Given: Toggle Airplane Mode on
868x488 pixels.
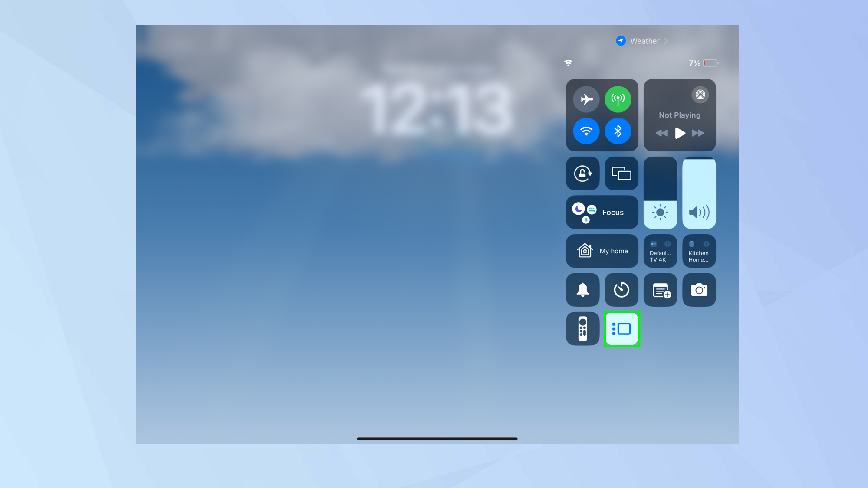Looking at the screenshot, I should pyautogui.click(x=587, y=99).
